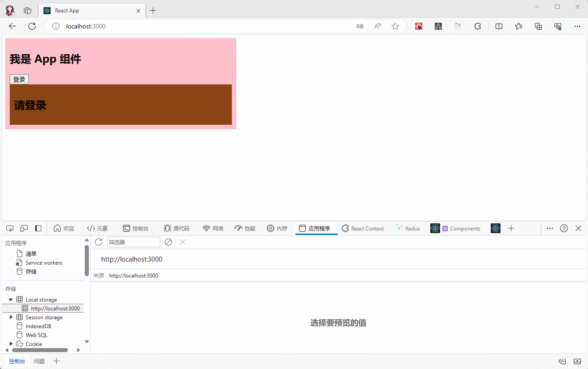Focus the 筛选器 filter input field

133,242
